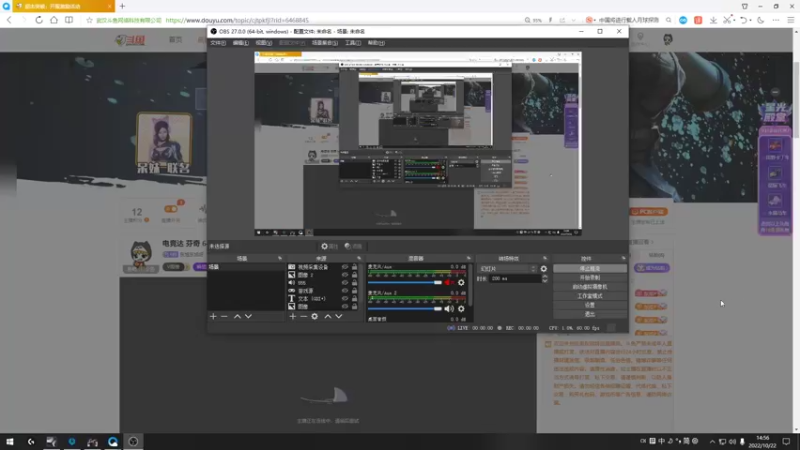Open browser home page icon
Viewport: 800px width, 450px height.
pos(54,20)
